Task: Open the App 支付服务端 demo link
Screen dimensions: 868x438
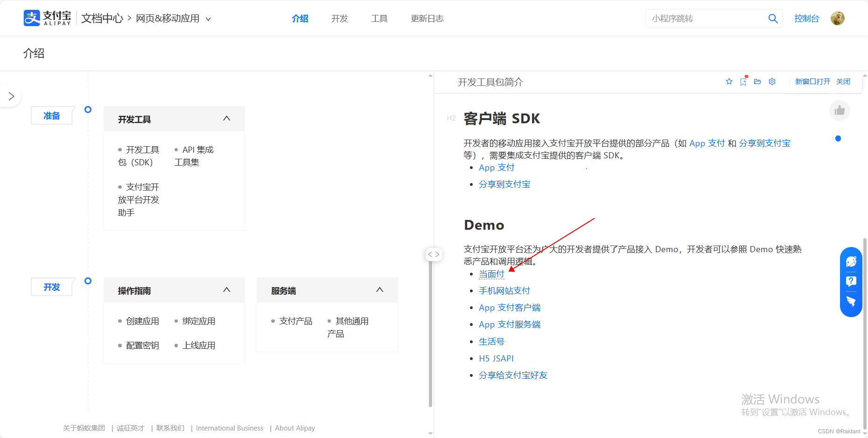Action: click(x=510, y=325)
